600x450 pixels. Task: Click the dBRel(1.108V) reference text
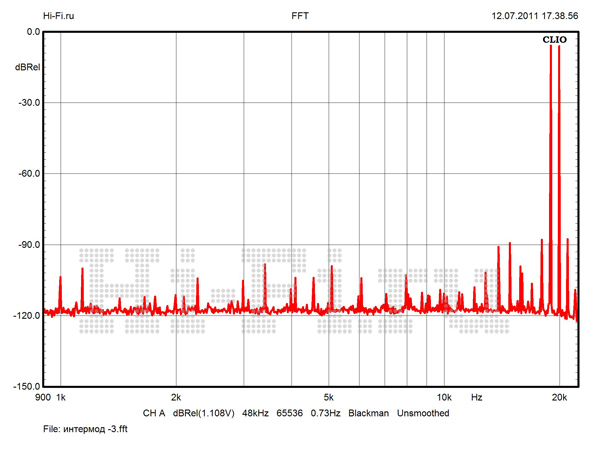pyautogui.click(x=205, y=413)
